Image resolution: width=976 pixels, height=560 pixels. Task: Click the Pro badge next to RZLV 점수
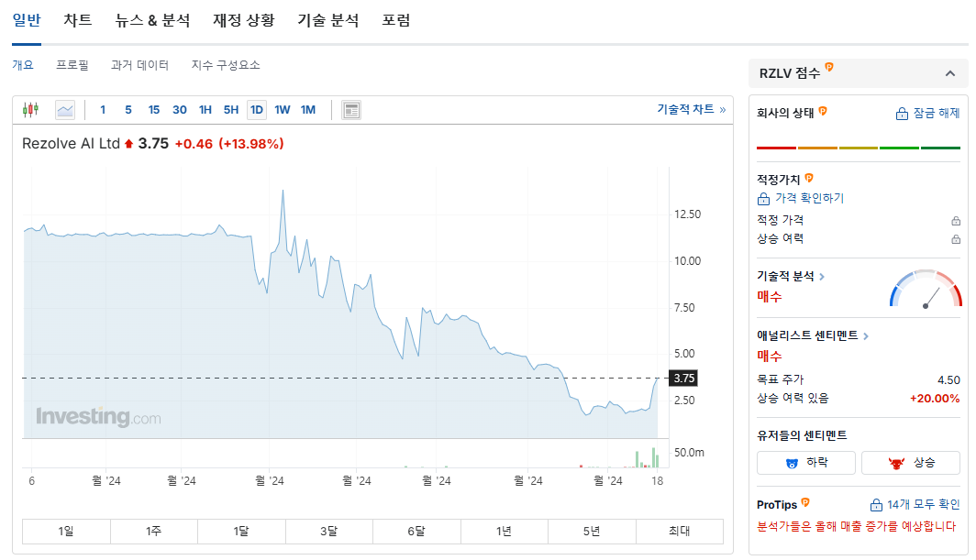coord(829,67)
